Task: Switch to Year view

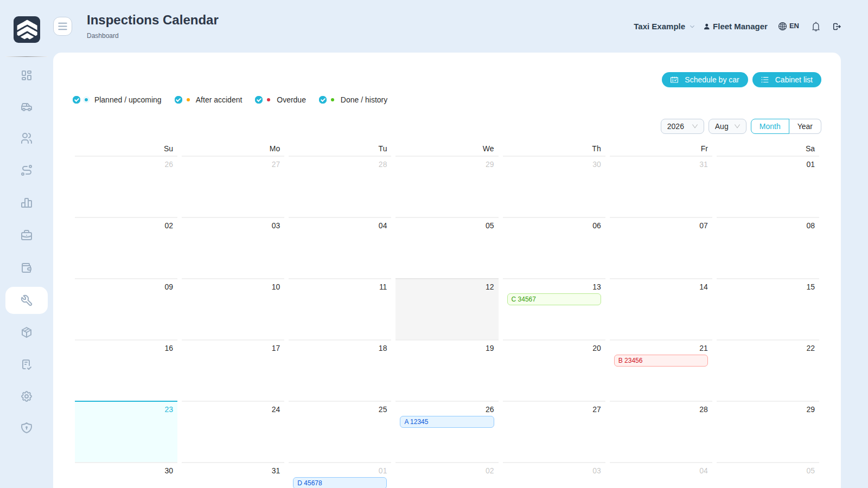Action: click(x=805, y=126)
